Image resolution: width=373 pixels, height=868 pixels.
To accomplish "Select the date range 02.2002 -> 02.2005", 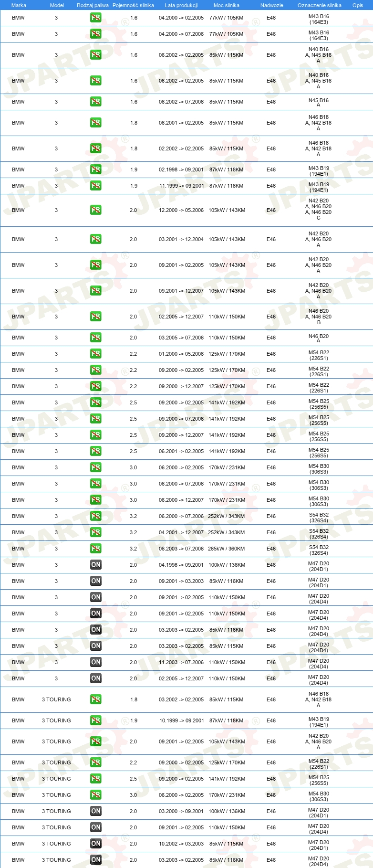I will pyautogui.click(x=181, y=148).
